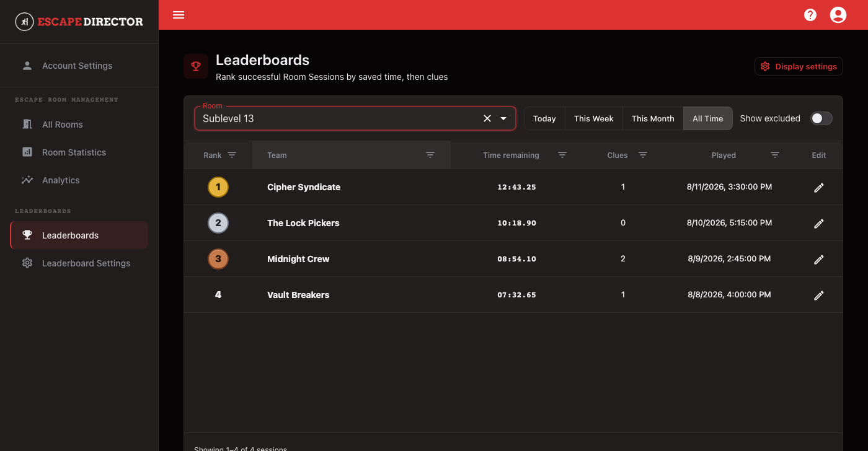This screenshot has height=451, width=868.
Task: Sort by the Clues column header
Action: pyautogui.click(x=618, y=155)
